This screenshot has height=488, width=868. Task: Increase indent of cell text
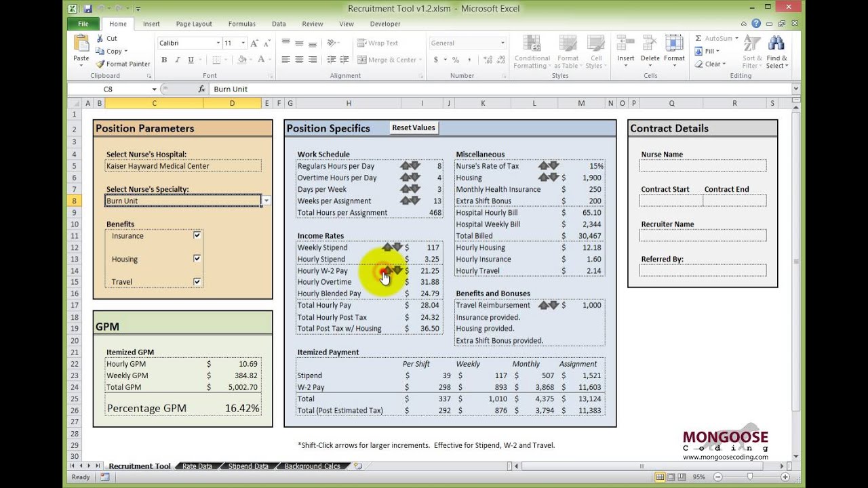click(346, 60)
